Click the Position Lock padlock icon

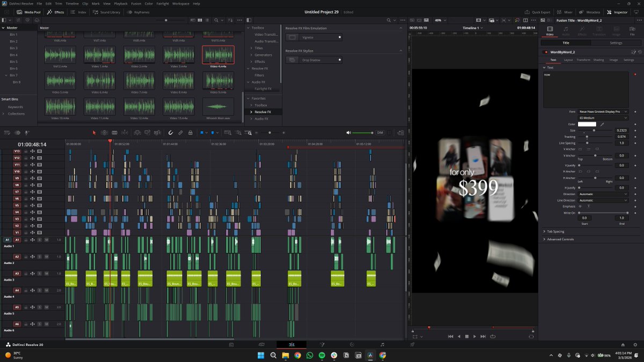click(190, 132)
